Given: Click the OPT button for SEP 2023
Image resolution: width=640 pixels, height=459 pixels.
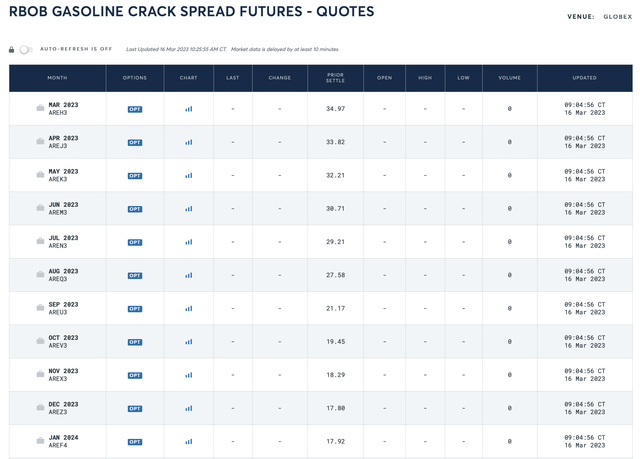Looking at the screenshot, I should click(x=134, y=309).
